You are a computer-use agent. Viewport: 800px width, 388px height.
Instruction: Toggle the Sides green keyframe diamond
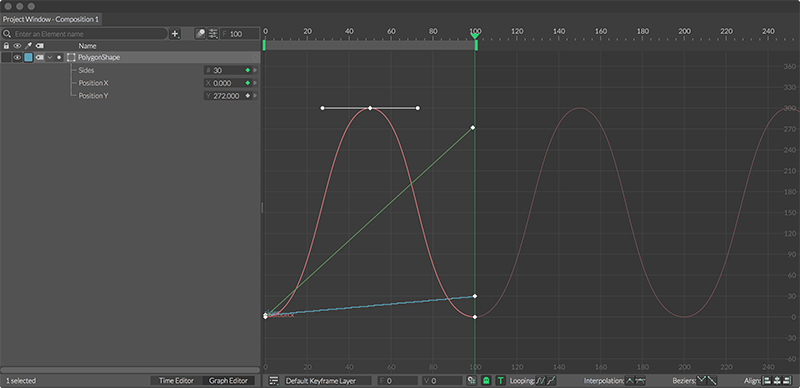[x=248, y=70]
